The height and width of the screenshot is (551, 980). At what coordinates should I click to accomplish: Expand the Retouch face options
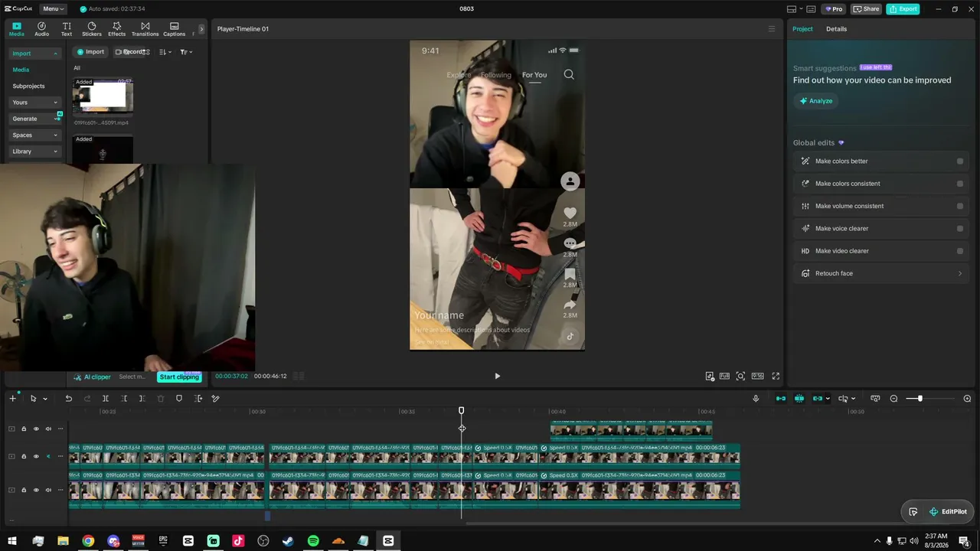pos(960,273)
